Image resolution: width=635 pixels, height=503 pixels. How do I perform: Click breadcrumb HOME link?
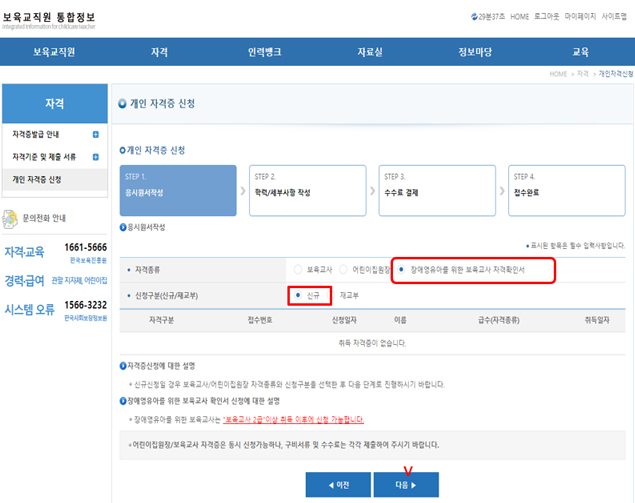click(558, 74)
